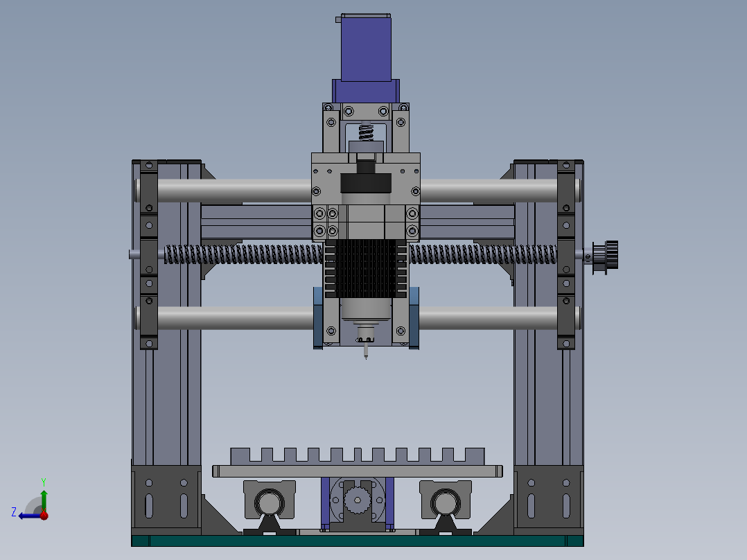Select the green base plate at the bottom
This screenshot has height=560, width=747.
[x=358, y=541]
